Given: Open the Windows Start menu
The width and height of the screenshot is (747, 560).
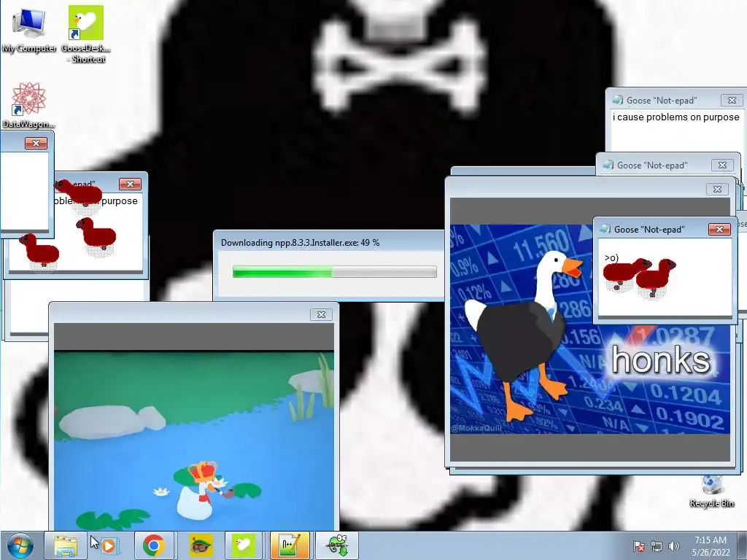Looking at the screenshot, I should coord(20,545).
